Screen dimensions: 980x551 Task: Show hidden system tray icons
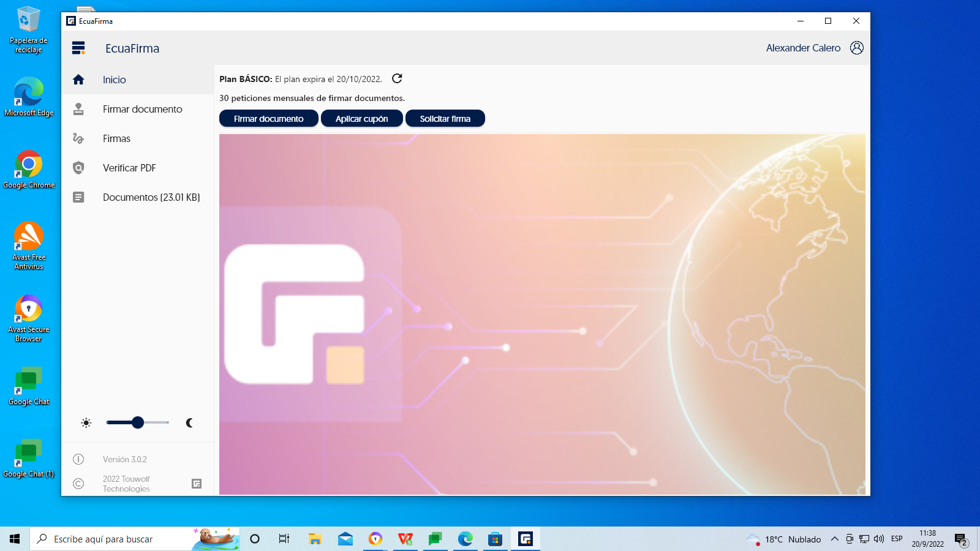tap(834, 539)
